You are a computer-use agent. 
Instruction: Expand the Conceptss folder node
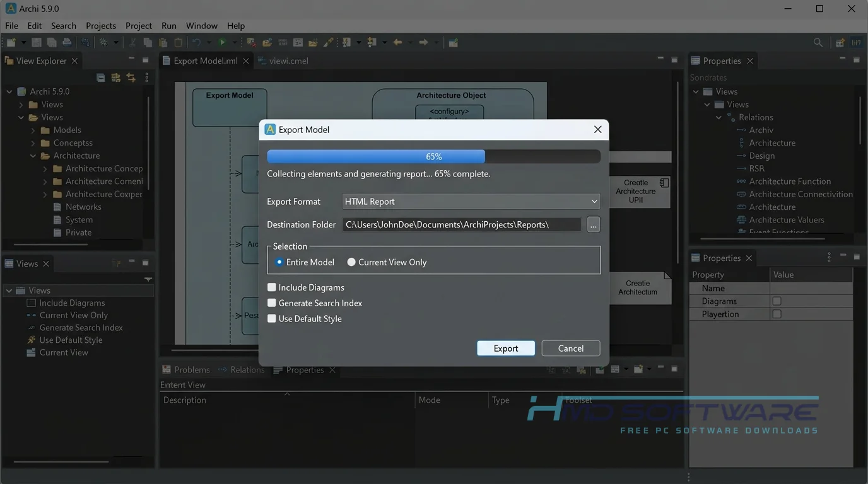point(33,143)
